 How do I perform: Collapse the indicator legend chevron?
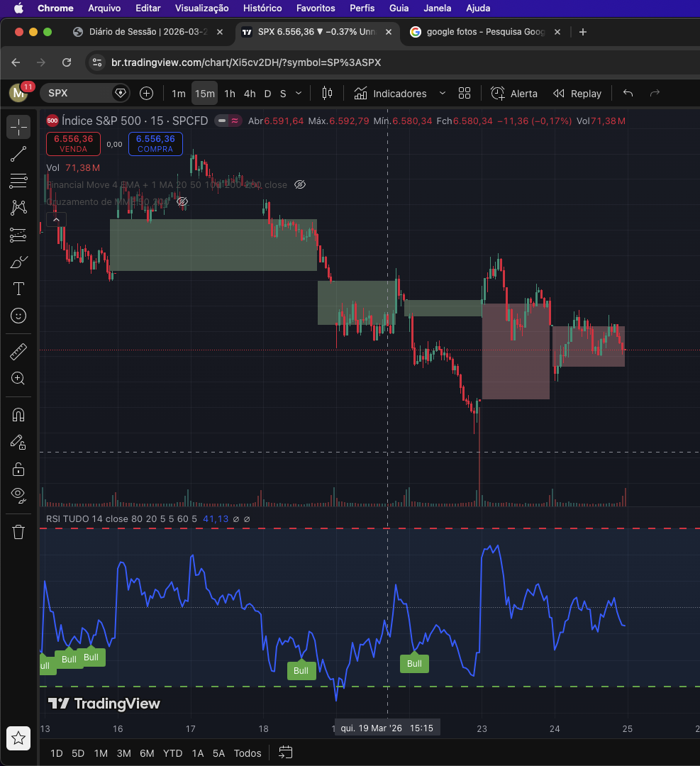(x=56, y=219)
